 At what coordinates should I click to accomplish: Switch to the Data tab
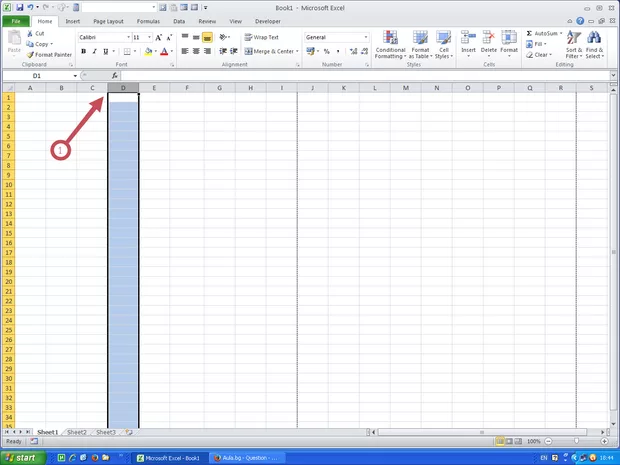point(179,21)
